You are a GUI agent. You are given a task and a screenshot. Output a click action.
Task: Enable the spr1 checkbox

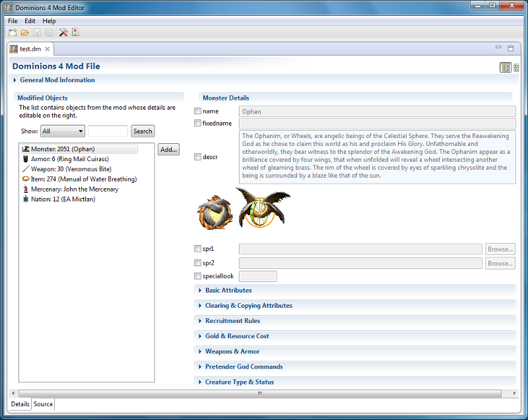pos(197,248)
